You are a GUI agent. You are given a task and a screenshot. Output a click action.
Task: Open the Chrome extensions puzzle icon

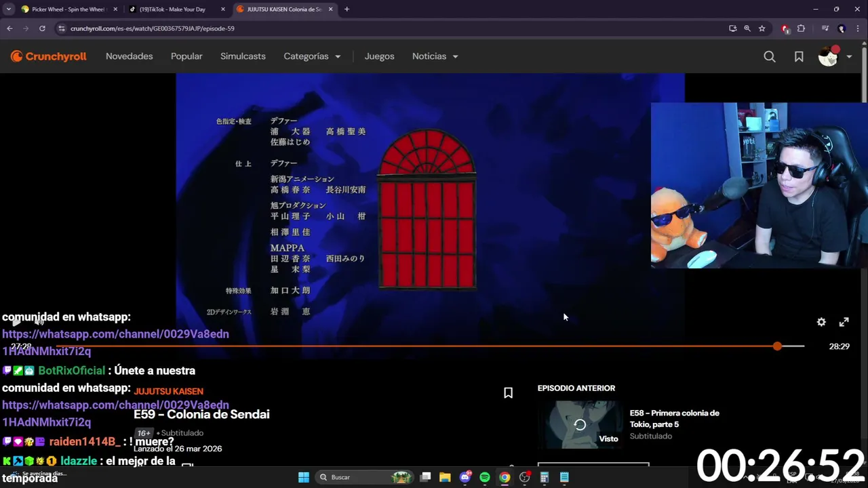[801, 28]
